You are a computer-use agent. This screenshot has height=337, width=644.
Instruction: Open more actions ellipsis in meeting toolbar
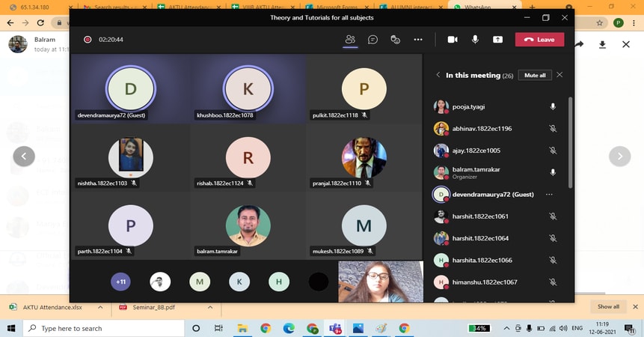tap(418, 40)
